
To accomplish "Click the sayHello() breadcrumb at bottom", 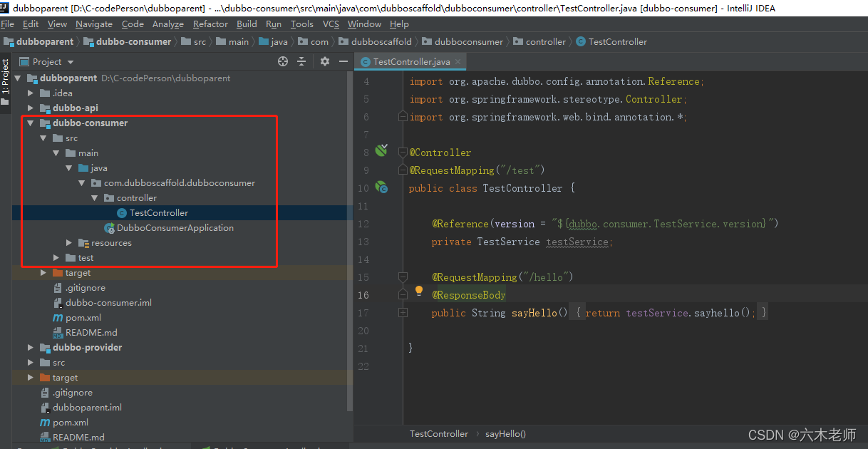I will [x=505, y=433].
